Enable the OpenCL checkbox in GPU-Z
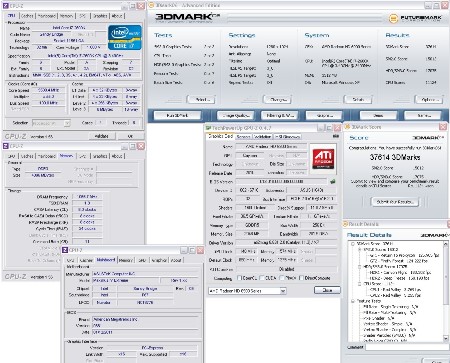Viewport: 450px width, 363px height. point(239,278)
